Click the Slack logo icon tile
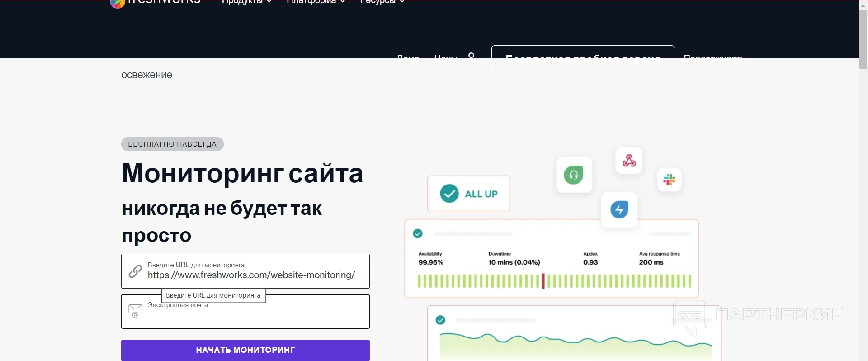 pyautogui.click(x=669, y=180)
